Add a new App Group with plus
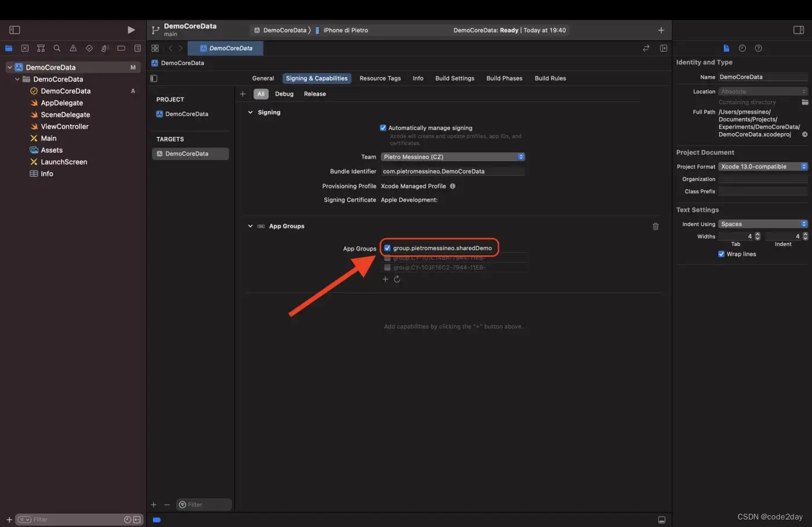812x527 pixels. coord(385,279)
